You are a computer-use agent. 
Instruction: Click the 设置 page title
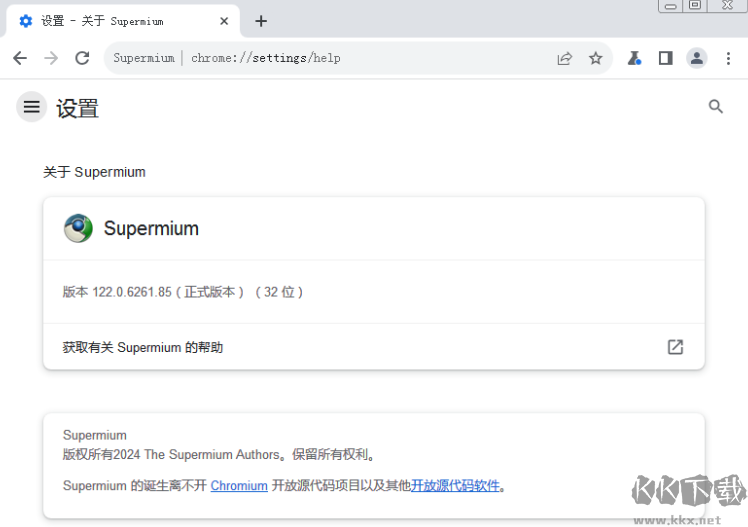tap(77, 108)
